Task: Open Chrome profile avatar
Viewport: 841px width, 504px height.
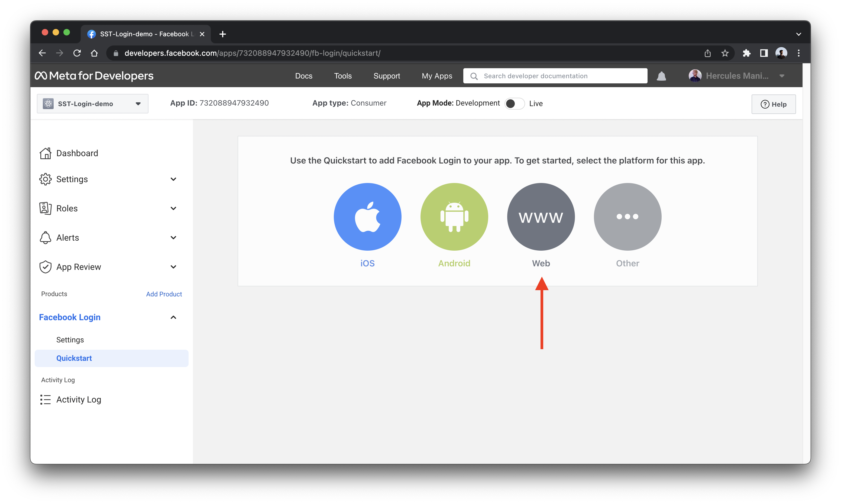Action: [x=781, y=53]
